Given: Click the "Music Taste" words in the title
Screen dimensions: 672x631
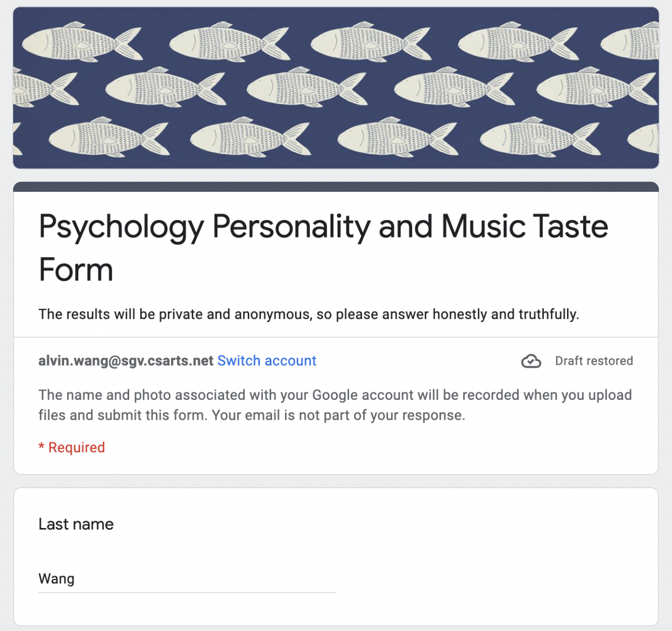Looking at the screenshot, I should click(x=524, y=227).
